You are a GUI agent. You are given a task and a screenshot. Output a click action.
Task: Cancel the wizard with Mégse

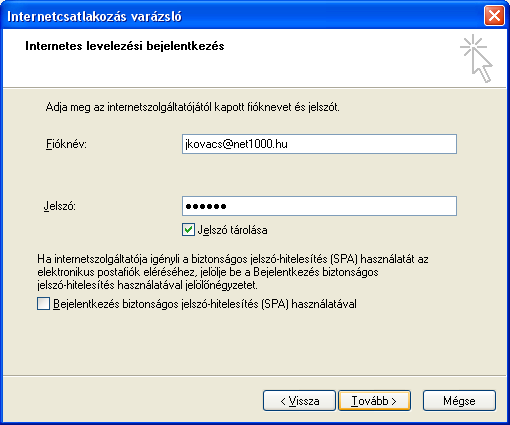tap(459, 400)
